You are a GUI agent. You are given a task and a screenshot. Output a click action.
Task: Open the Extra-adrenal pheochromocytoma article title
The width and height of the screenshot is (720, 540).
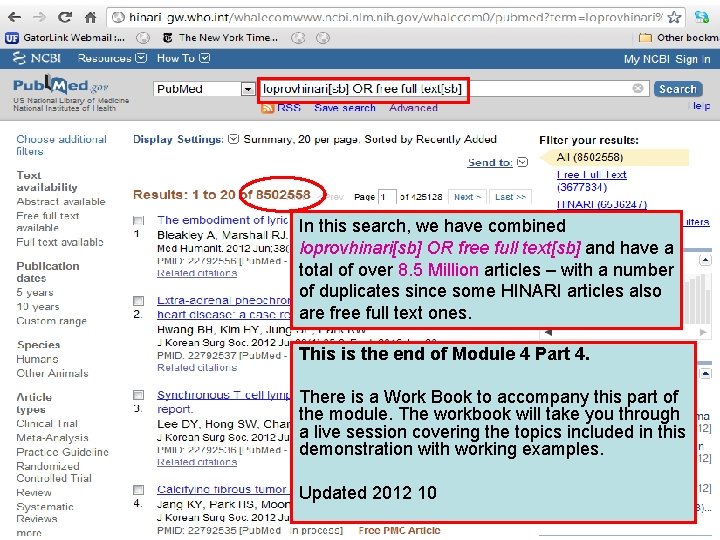224,307
